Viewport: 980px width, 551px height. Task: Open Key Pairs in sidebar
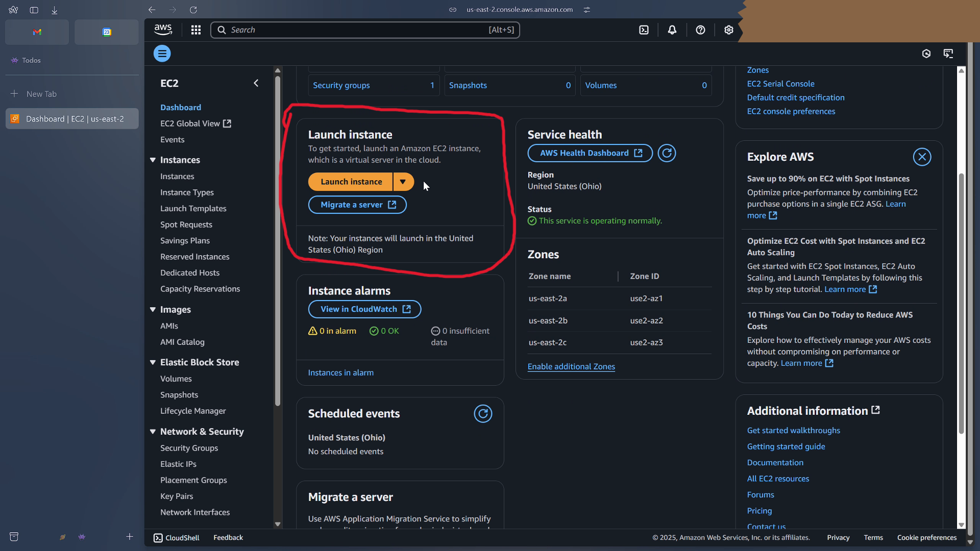[177, 496]
